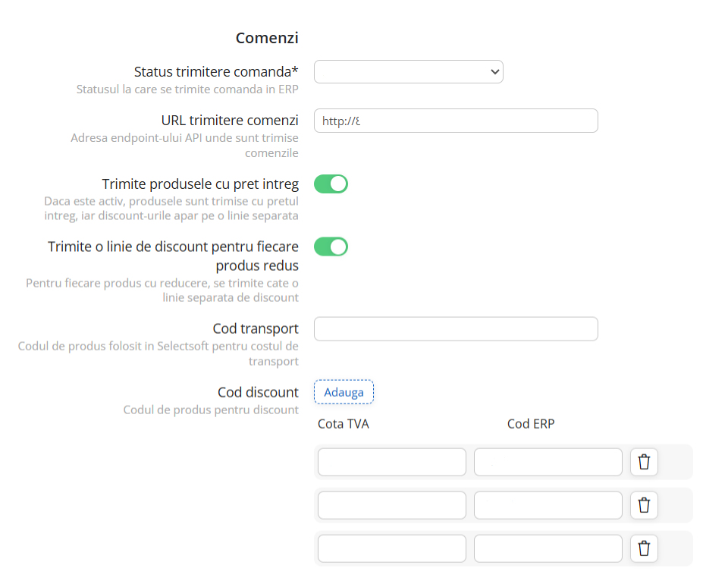
Task: Delete the third discount code row
Action: pos(644,548)
